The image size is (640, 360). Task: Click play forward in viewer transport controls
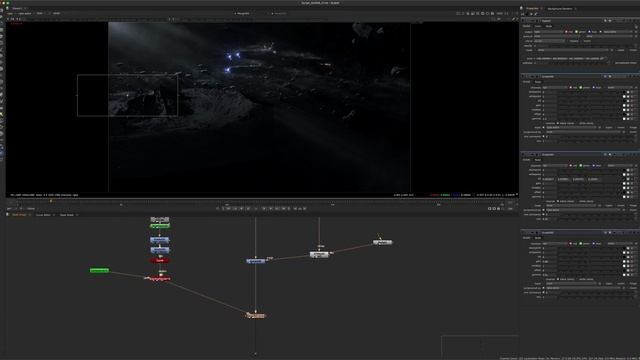264,209
